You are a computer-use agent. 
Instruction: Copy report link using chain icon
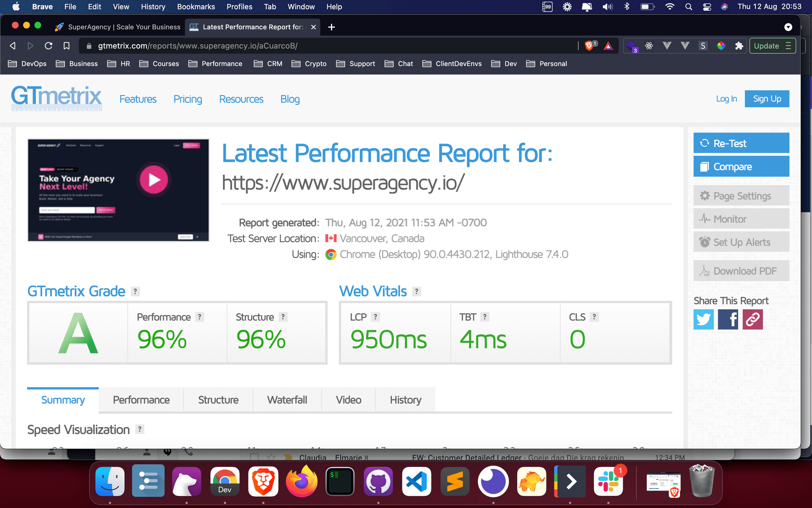pyautogui.click(x=753, y=319)
